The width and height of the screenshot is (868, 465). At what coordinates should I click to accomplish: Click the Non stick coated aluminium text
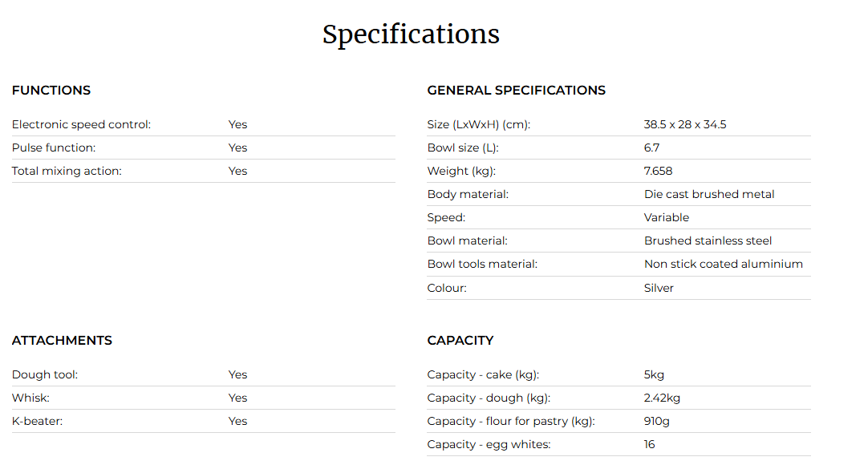tap(723, 264)
